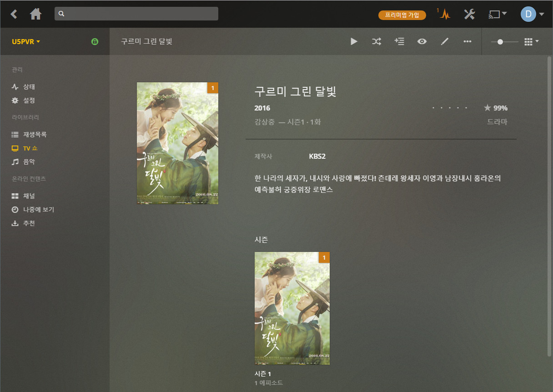
Task: Click unwatched badge on the main poster
Action: coord(213,88)
